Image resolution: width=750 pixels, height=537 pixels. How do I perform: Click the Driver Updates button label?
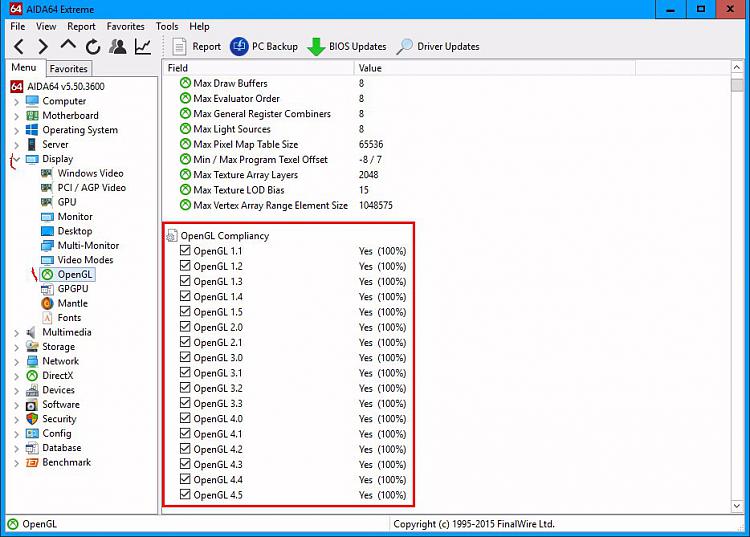point(448,46)
